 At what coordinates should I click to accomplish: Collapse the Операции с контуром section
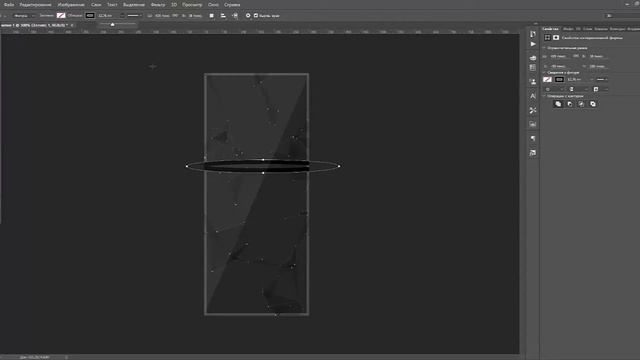(x=544, y=96)
